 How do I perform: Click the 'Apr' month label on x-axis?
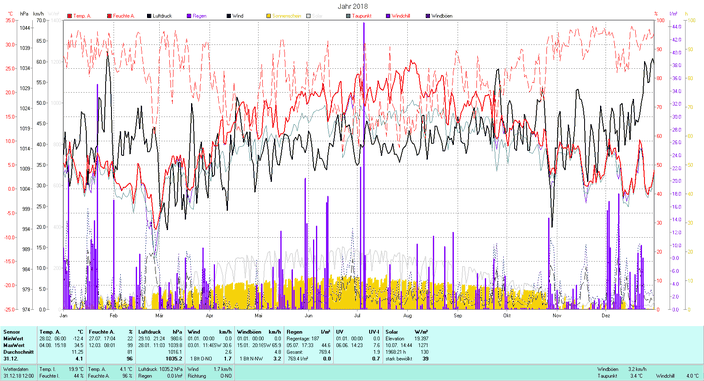(209, 315)
